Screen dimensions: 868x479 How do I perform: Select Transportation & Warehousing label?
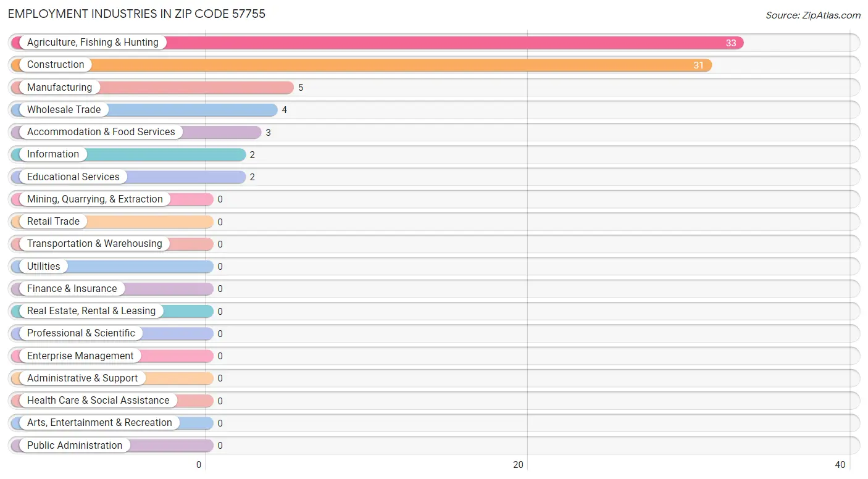[x=94, y=244]
